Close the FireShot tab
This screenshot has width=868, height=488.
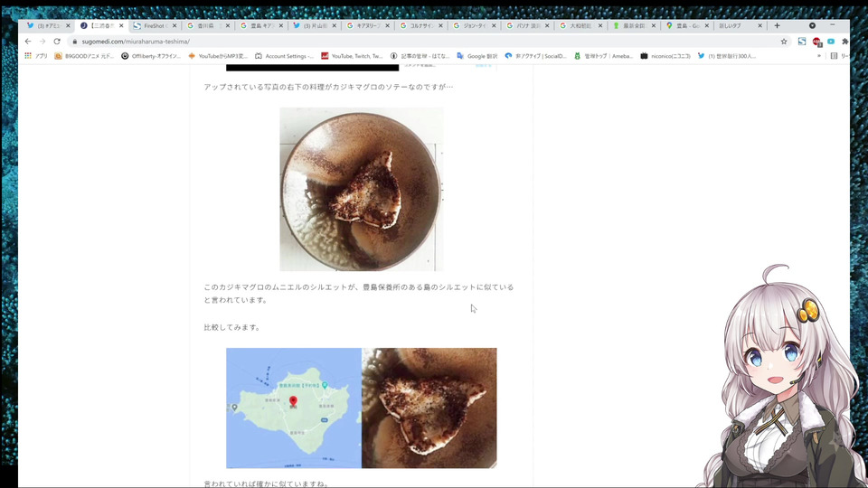(x=175, y=25)
